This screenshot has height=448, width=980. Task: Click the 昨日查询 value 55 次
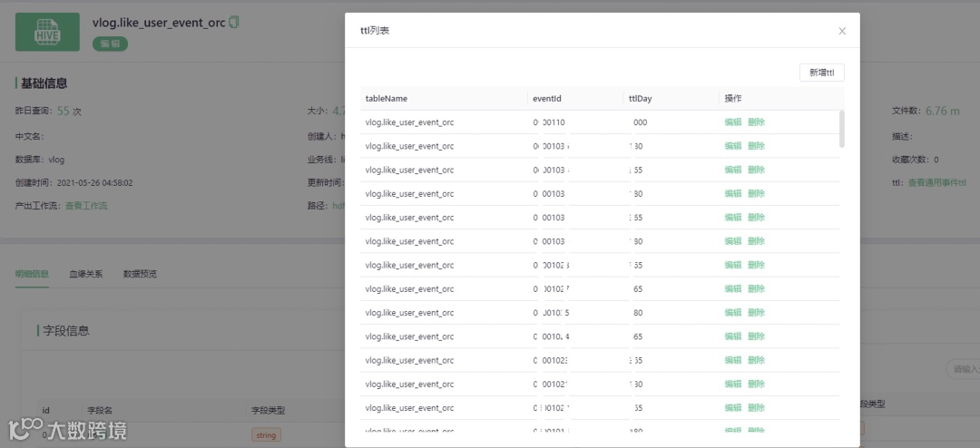tap(69, 112)
